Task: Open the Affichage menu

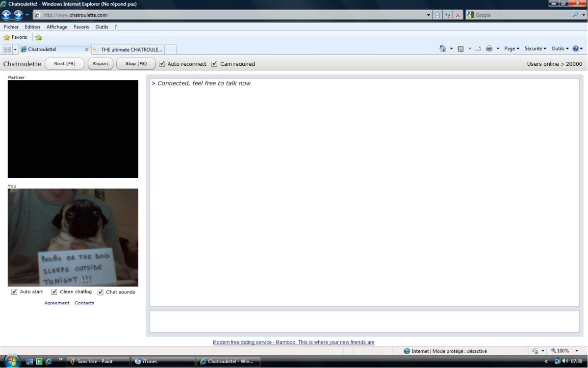Action: pyautogui.click(x=57, y=27)
